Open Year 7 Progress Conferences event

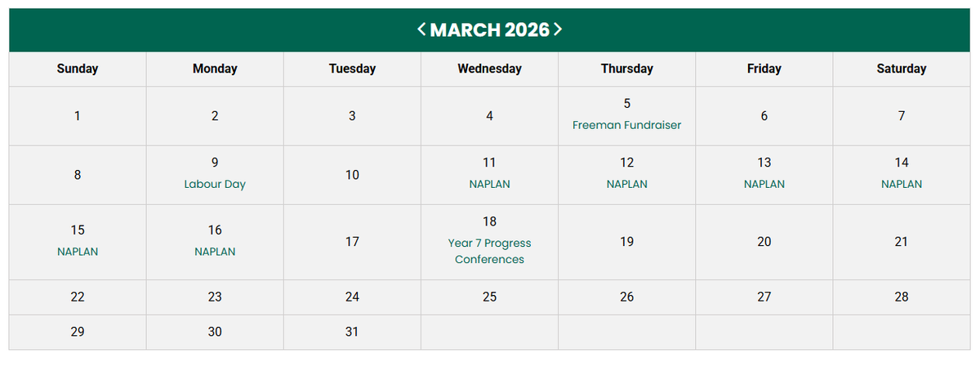(489, 251)
